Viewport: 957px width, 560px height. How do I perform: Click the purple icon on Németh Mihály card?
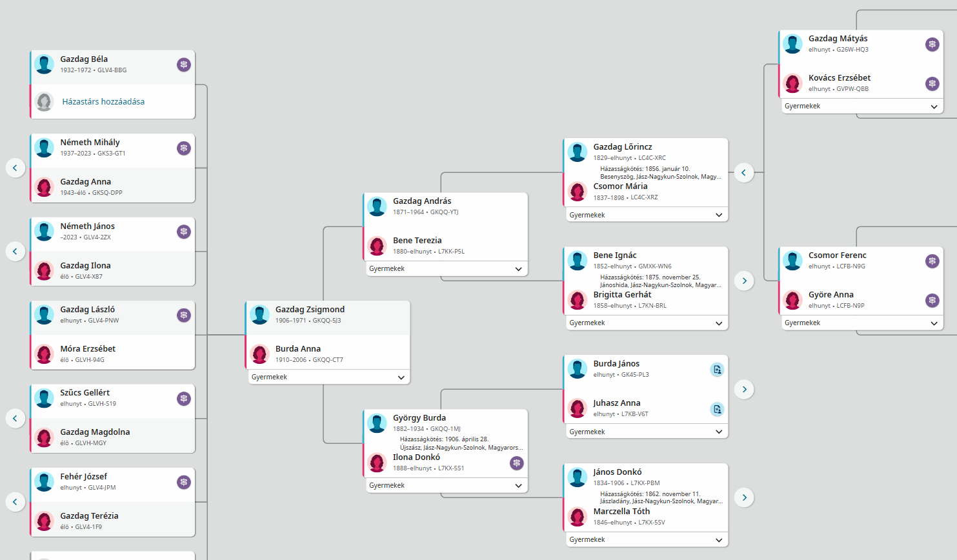184,148
